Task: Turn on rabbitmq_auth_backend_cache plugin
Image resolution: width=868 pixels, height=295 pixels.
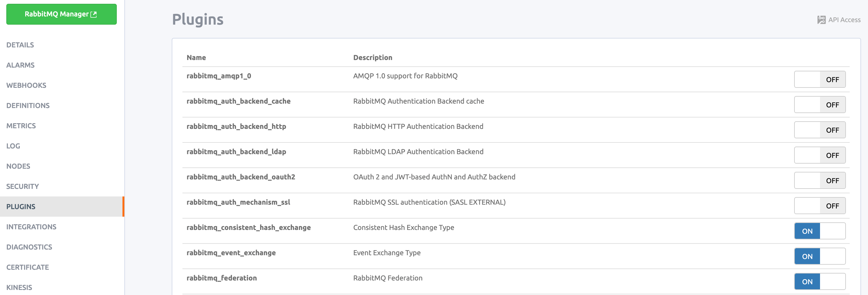Action: pyautogui.click(x=819, y=105)
